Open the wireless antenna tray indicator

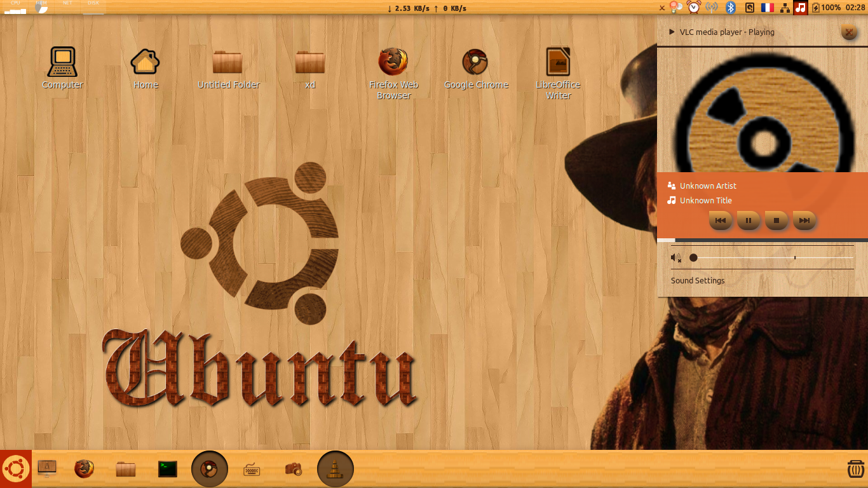coord(712,8)
